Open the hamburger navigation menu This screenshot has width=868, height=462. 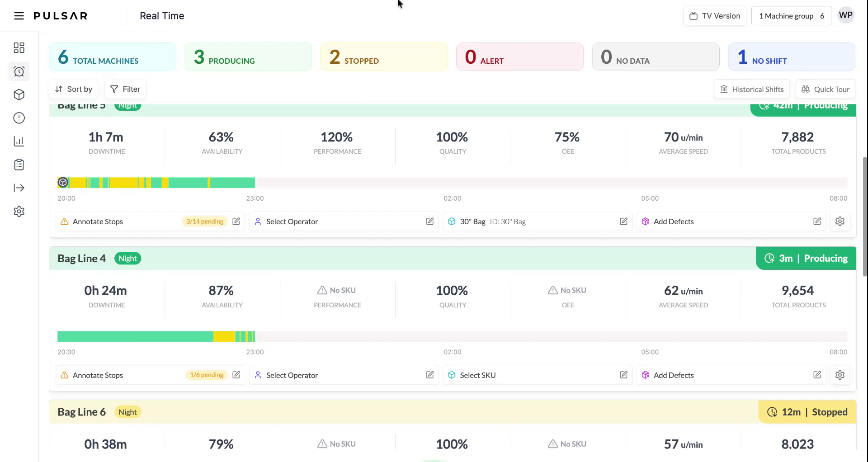[x=19, y=16]
